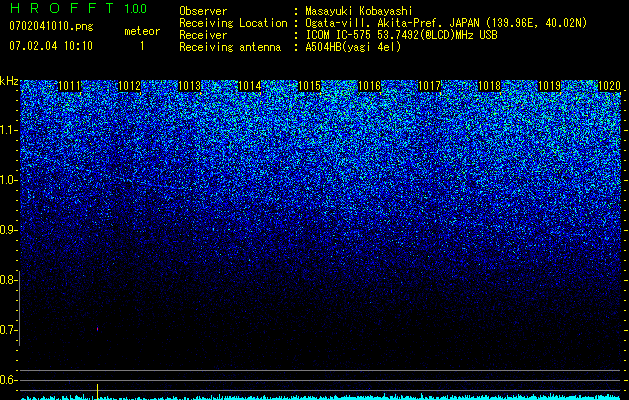Select the Receiver label
The image size is (629, 400).
203,35
